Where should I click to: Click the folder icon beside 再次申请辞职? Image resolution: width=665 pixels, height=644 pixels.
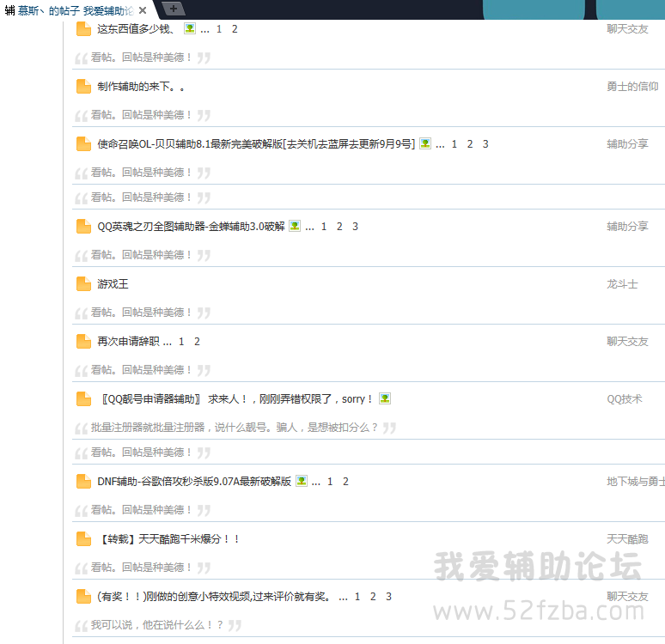(83, 341)
